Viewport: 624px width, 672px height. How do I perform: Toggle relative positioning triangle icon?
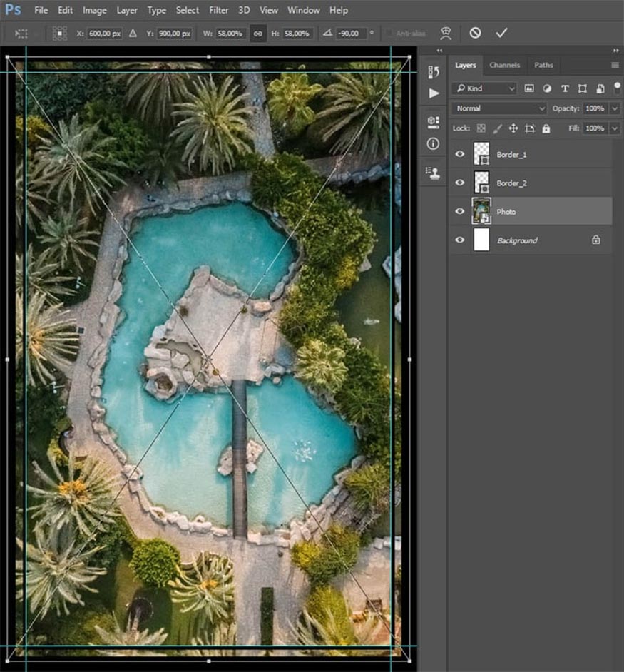133,33
